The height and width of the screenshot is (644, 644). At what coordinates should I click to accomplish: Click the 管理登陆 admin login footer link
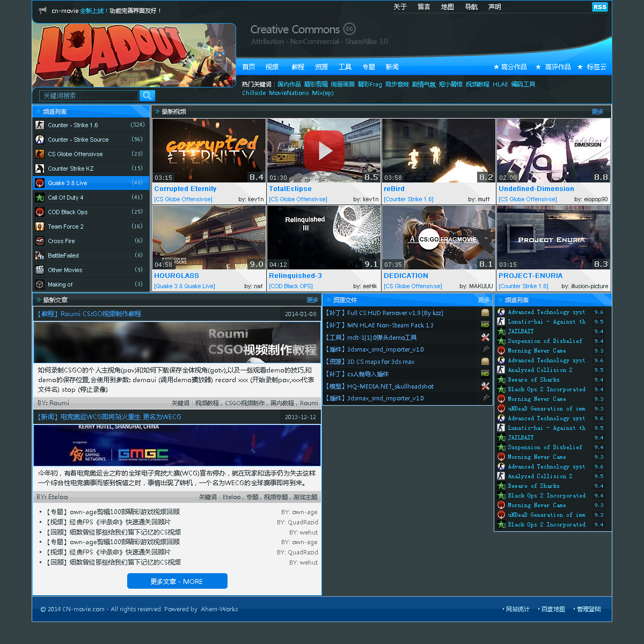(588, 609)
